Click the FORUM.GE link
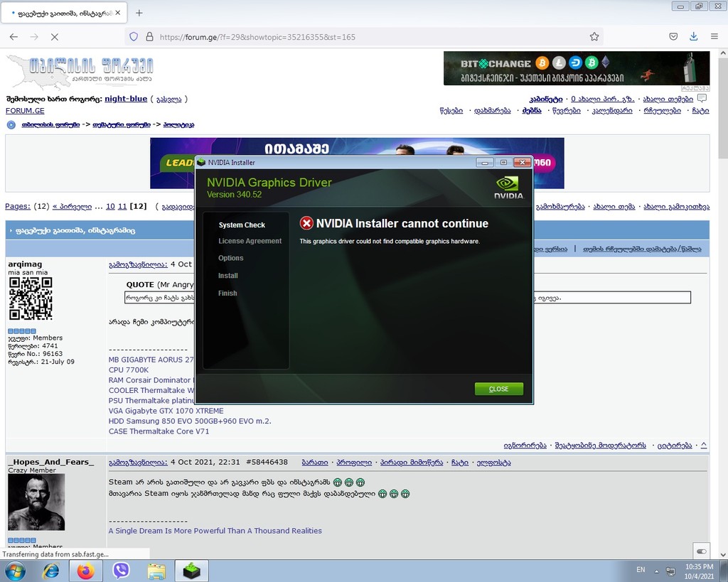Image resolution: width=728 pixels, height=582 pixels. (25, 110)
